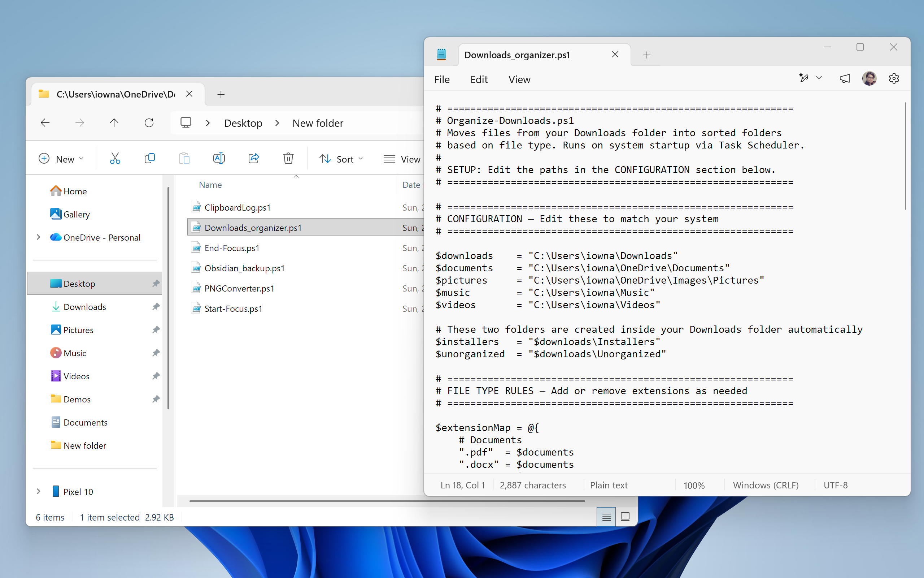The height and width of the screenshot is (578, 924).
Task: Switch Explorer to large thumbnails layout
Action: coord(625,517)
